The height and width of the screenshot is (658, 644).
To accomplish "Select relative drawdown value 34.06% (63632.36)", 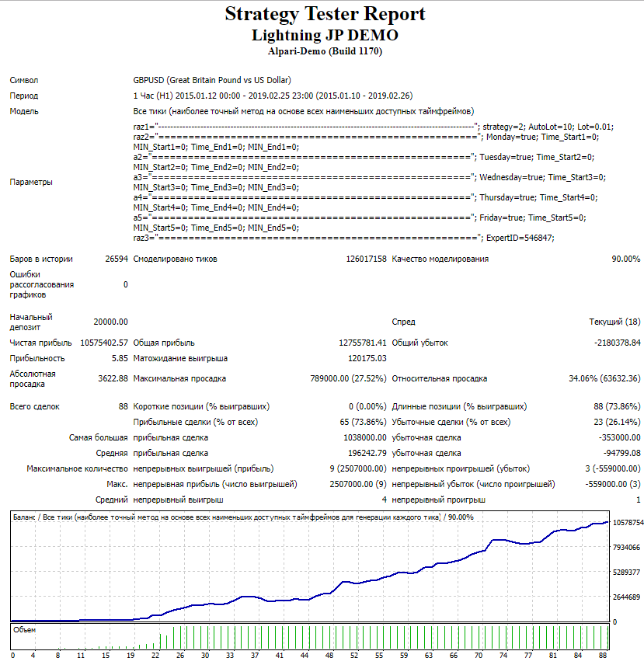I will coord(604,378).
